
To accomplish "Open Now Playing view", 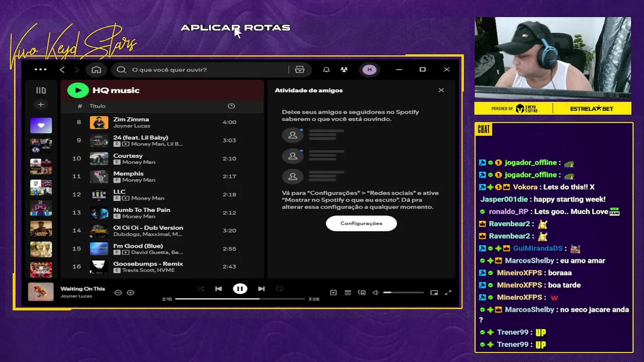I will click(333, 293).
